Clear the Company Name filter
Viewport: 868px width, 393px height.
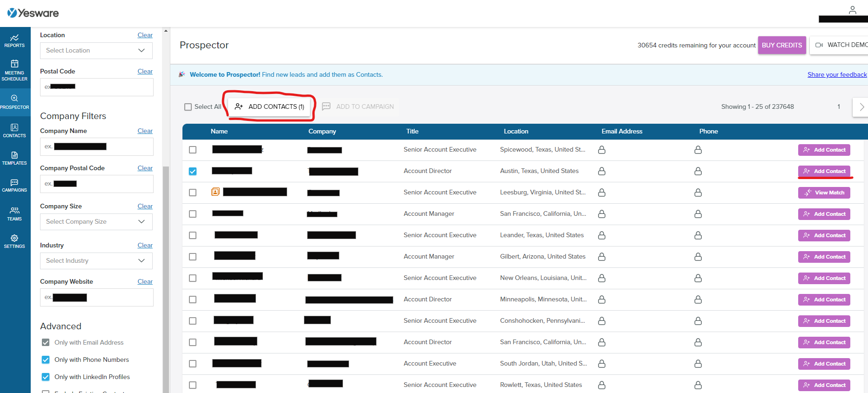click(x=145, y=131)
